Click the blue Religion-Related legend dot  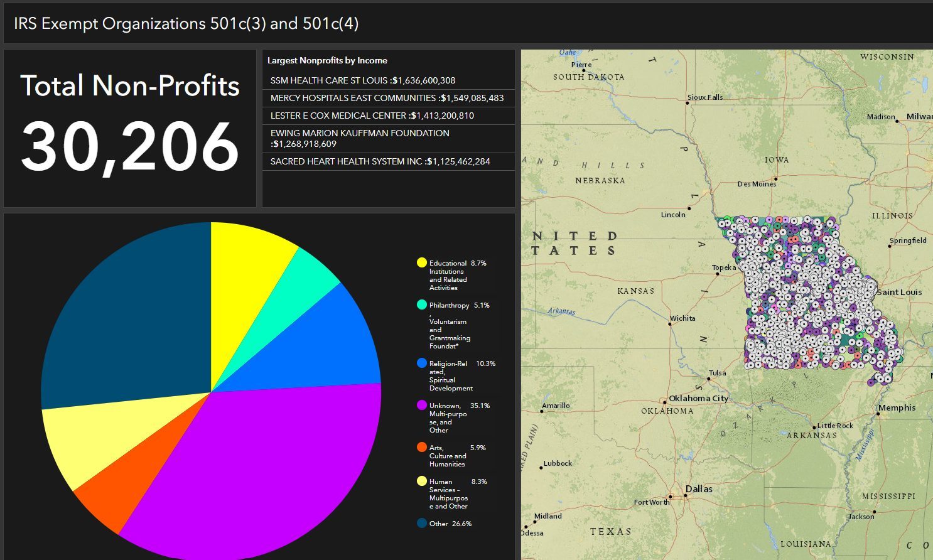tap(421, 363)
